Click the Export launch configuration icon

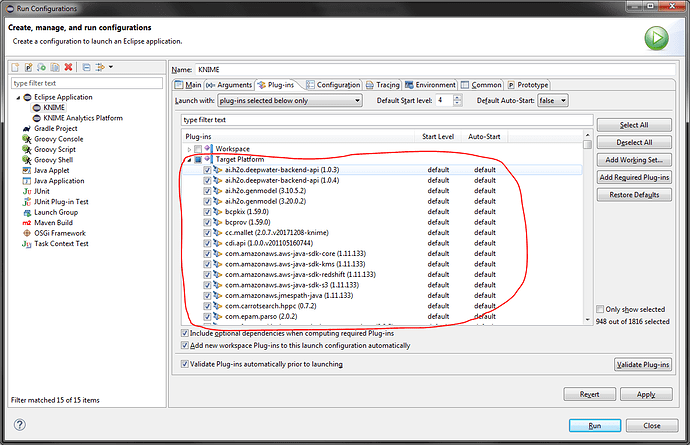pyautogui.click(x=42, y=67)
